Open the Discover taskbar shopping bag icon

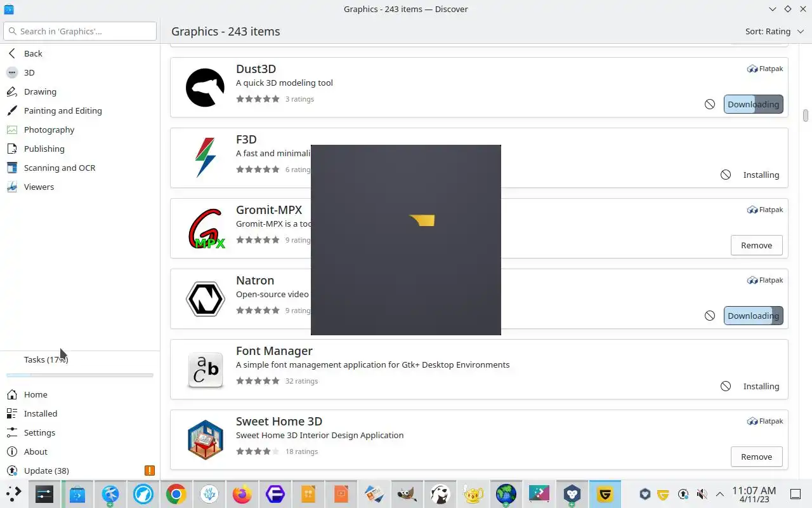tap(77, 494)
